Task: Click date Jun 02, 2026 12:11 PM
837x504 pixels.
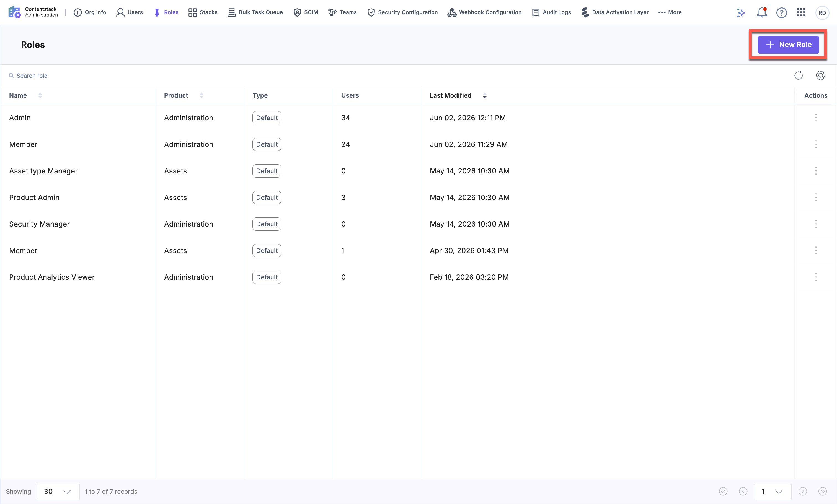Action: (468, 118)
